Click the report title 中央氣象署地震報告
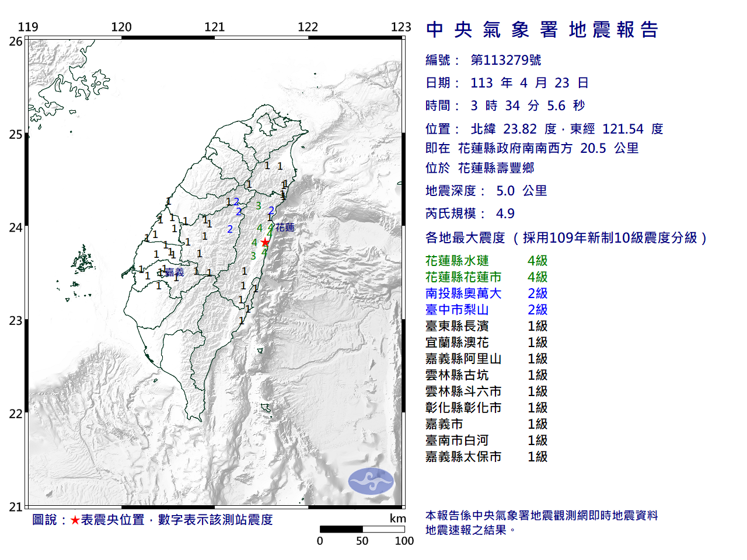This screenshot has width=747, height=560. click(542, 30)
